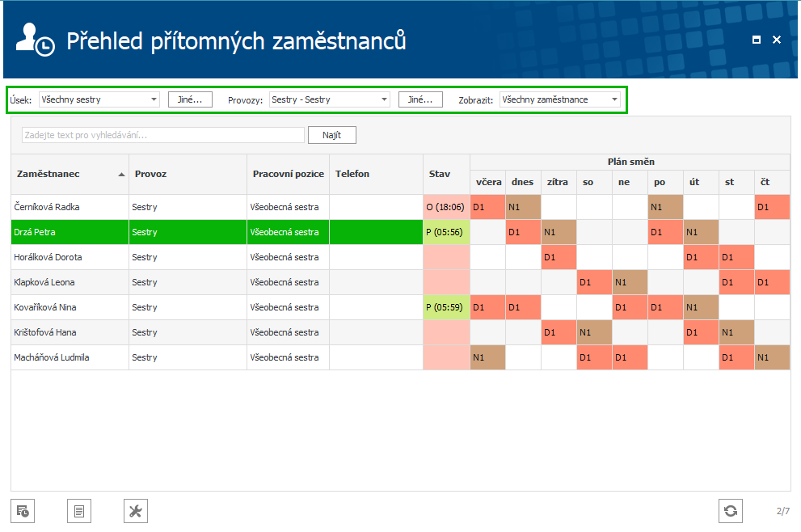Focus the search text input field

click(163, 135)
